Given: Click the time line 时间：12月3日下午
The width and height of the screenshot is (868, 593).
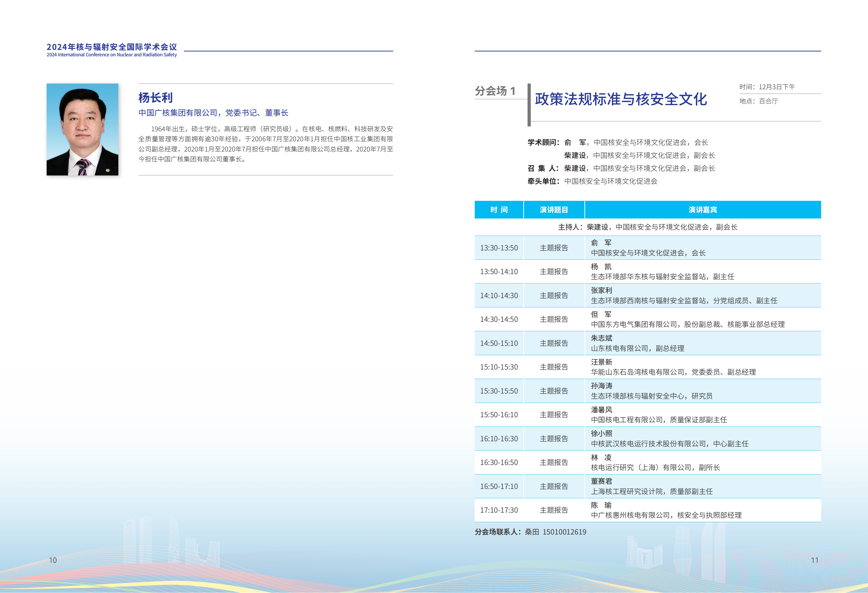Looking at the screenshot, I should [767, 87].
